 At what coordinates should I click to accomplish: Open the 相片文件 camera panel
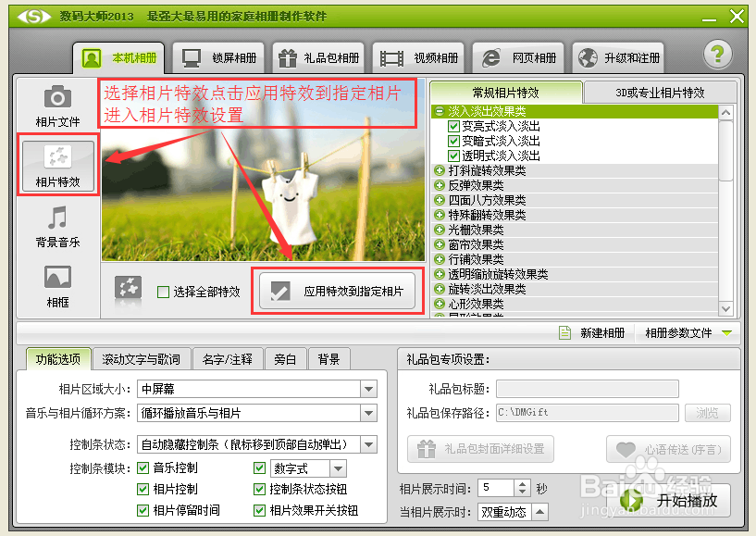[x=57, y=106]
